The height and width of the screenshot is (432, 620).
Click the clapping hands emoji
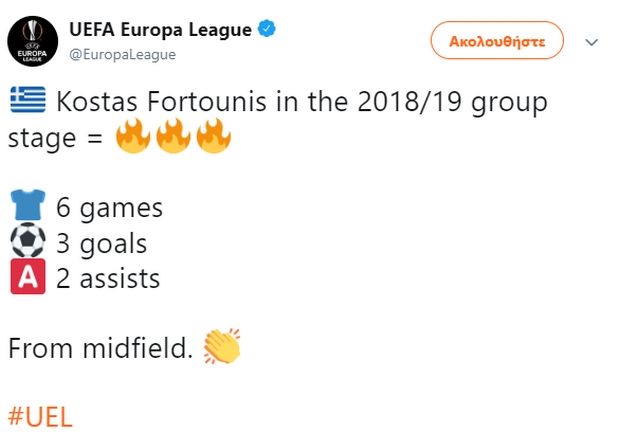tap(222, 346)
